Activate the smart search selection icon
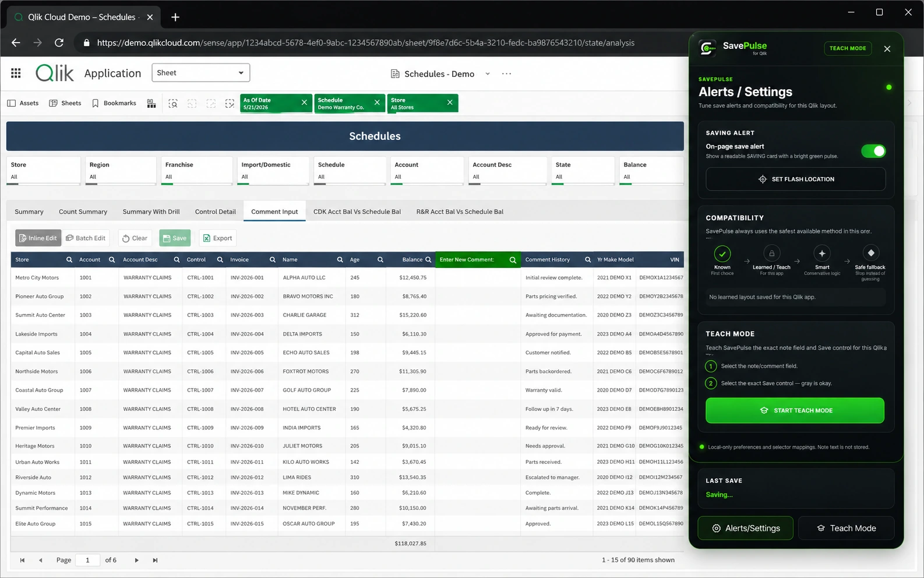Viewport: 924px width, 578px height. click(173, 103)
